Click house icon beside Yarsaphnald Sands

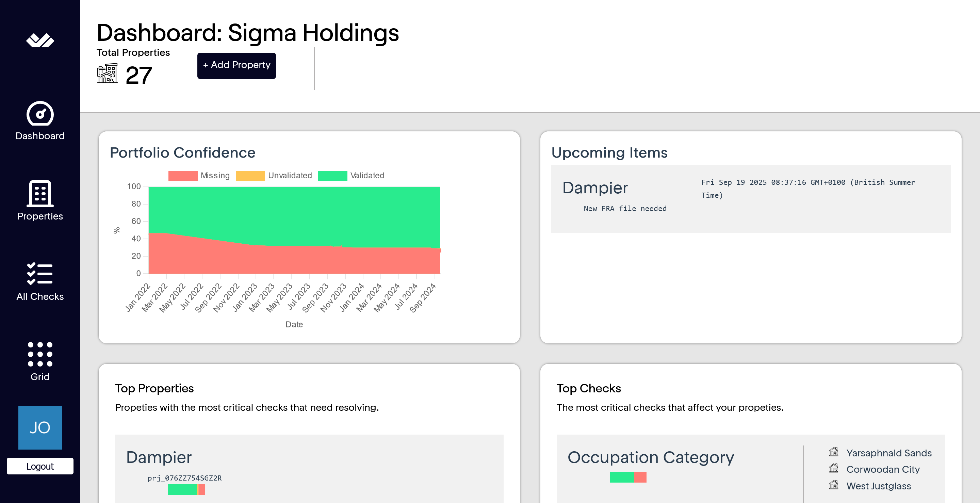(834, 452)
